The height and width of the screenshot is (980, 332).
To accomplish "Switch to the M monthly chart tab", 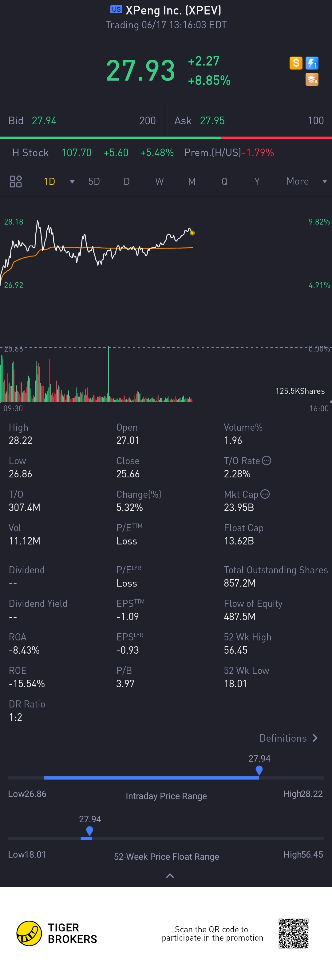I will [x=192, y=181].
